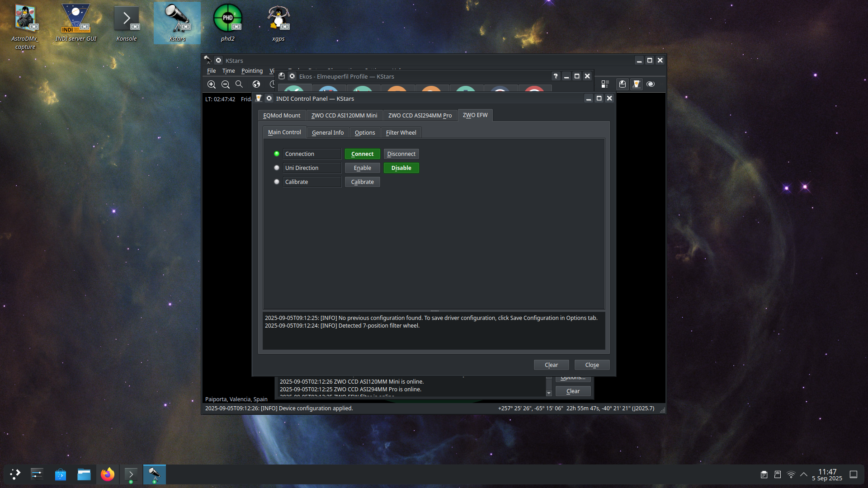Click Disconnect in the Connection row
The height and width of the screenshot is (488, 868).
coord(401,154)
